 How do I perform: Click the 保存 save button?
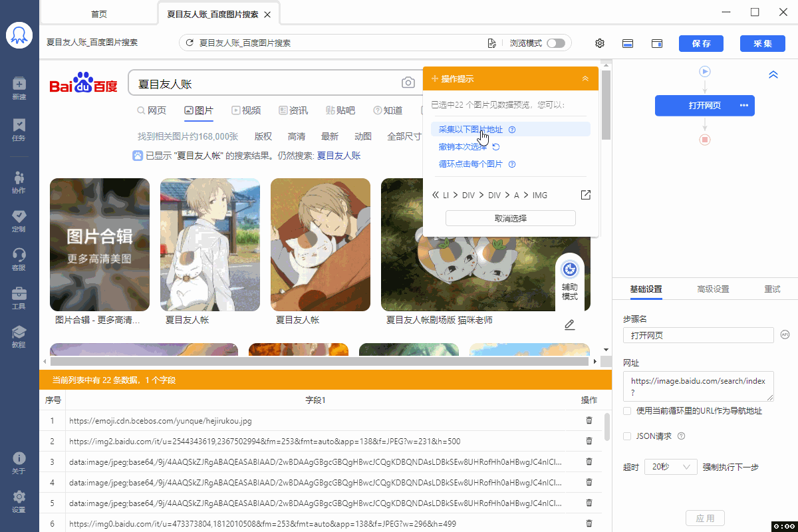[x=701, y=43]
